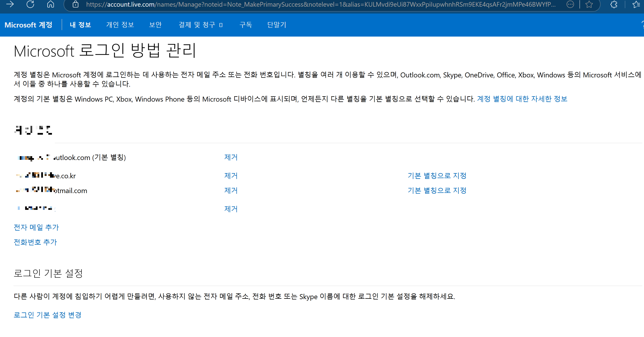644x337 pixels.
Task: View site info via lock icon
Action: [76, 4]
